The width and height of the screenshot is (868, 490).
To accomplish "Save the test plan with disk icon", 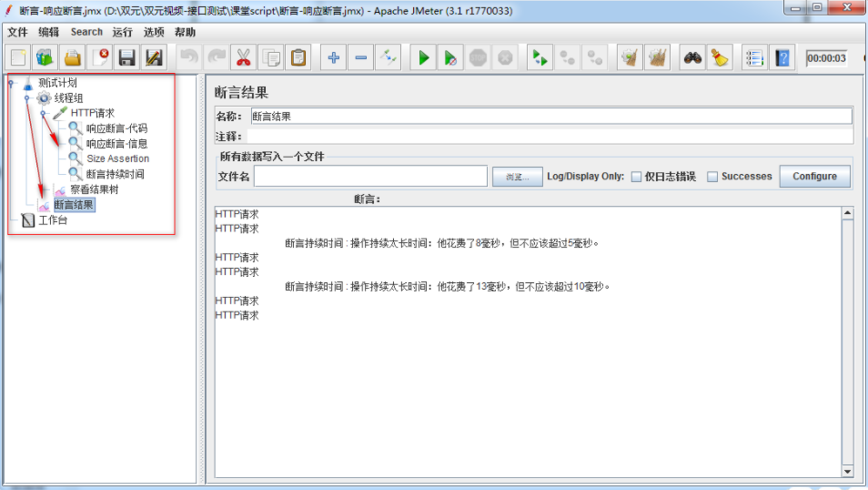I will click(x=126, y=57).
